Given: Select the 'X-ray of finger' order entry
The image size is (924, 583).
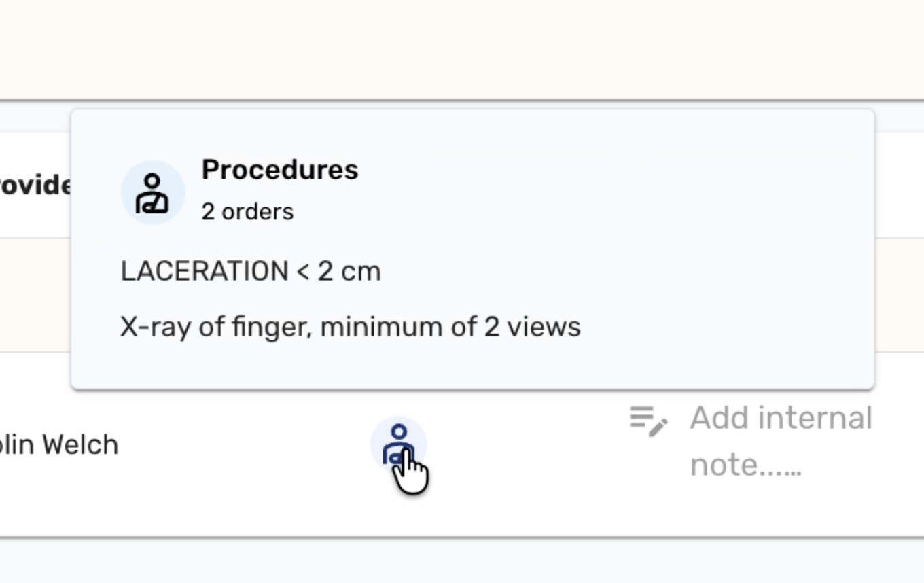Looking at the screenshot, I should pyautogui.click(x=350, y=327).
